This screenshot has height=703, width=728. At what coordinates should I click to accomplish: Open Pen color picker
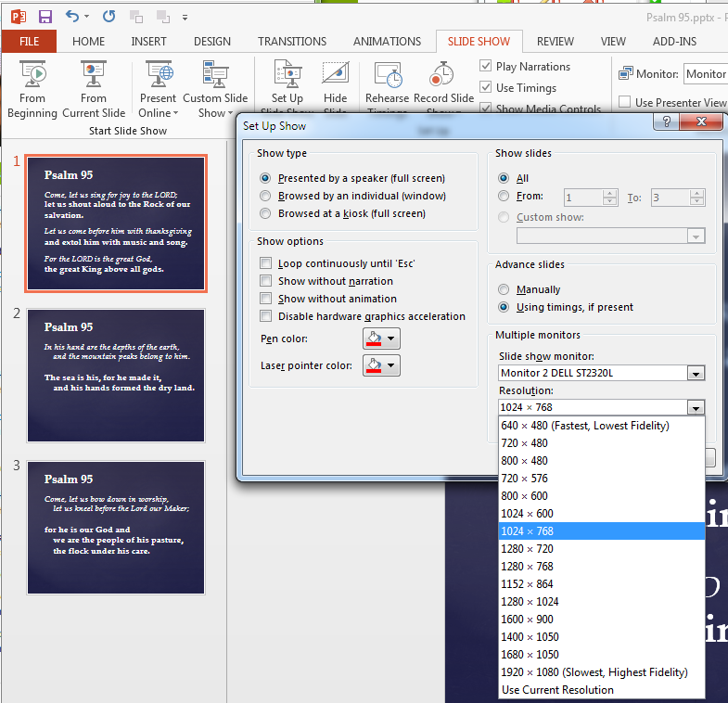coord(381,339)
